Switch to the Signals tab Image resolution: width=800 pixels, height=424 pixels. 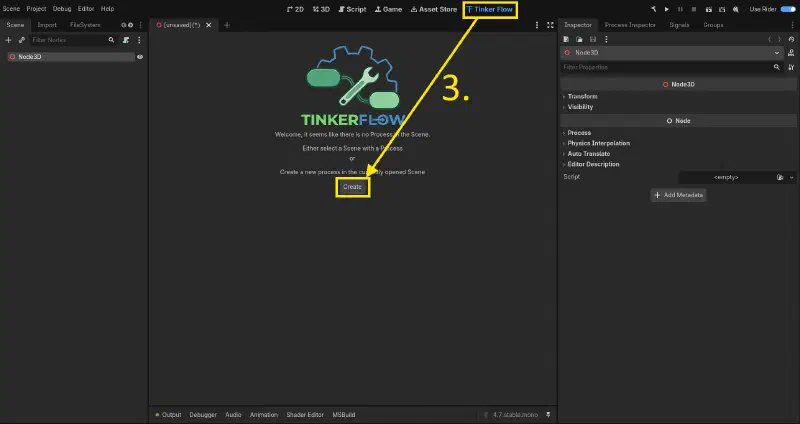679,25
